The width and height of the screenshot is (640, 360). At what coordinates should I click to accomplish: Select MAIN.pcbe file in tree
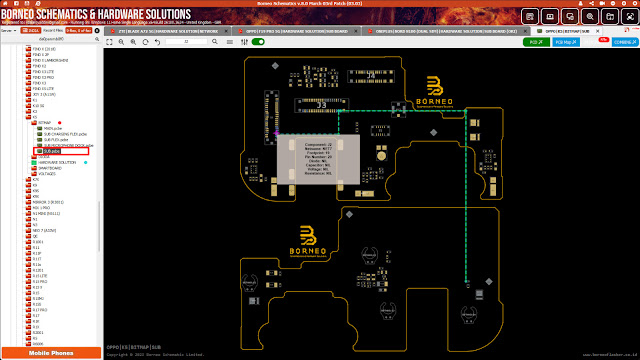pos(53,128)
